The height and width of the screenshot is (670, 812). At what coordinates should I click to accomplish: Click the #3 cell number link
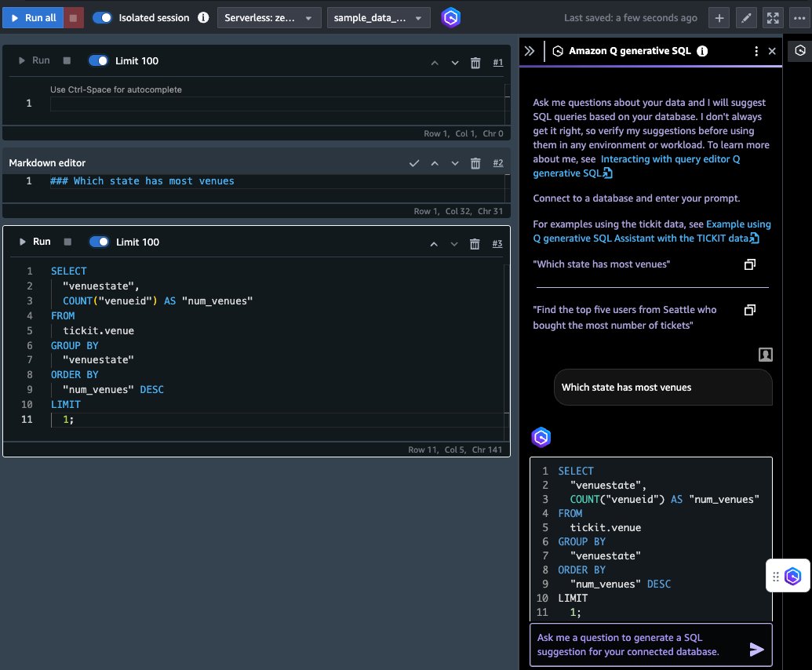click(497, 243)
